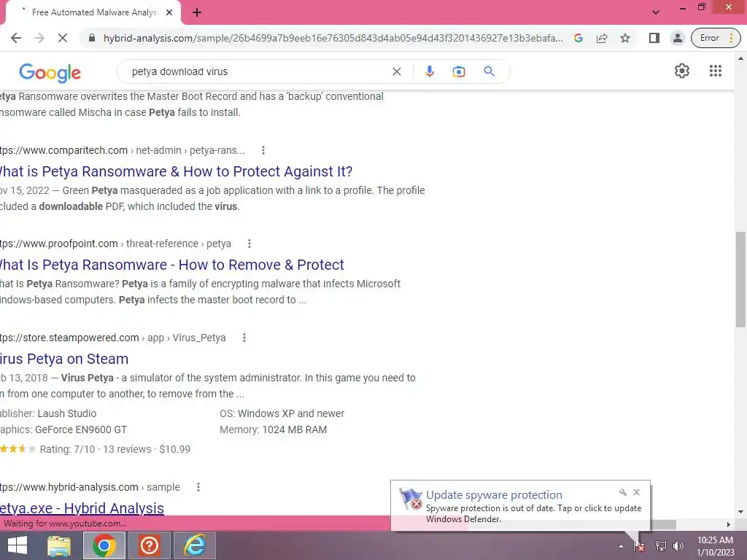
Task: Close the Free Automated Malware Analysis tab
Action: [x=169, y=12]
